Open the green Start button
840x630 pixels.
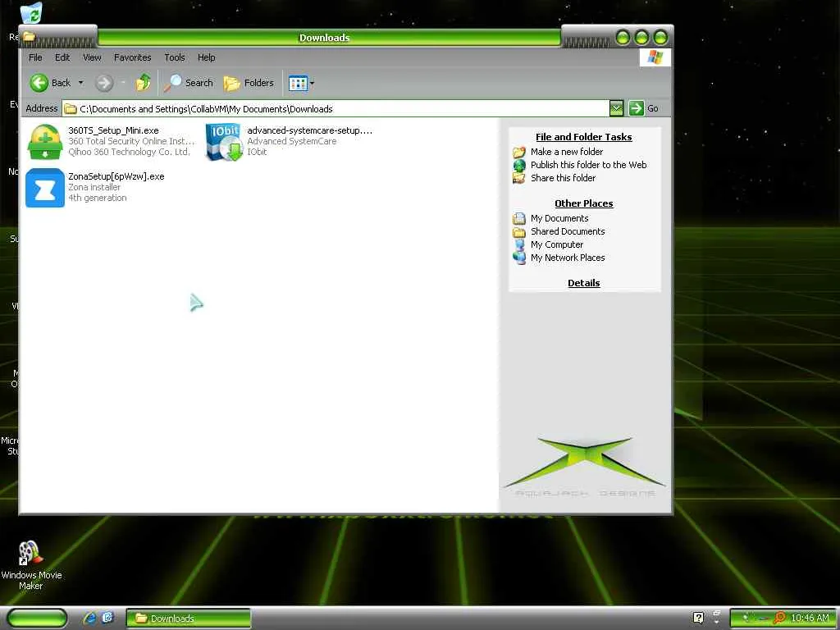tap(38, 618)
